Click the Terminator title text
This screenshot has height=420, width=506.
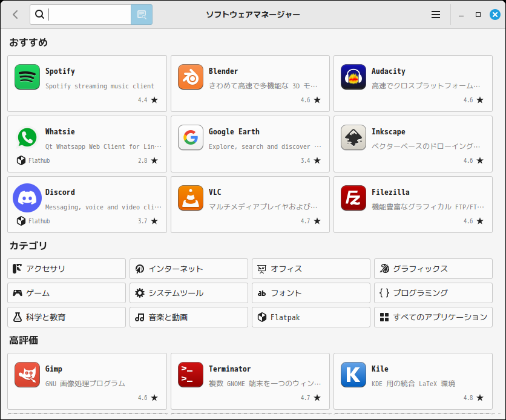pos(229,369)
